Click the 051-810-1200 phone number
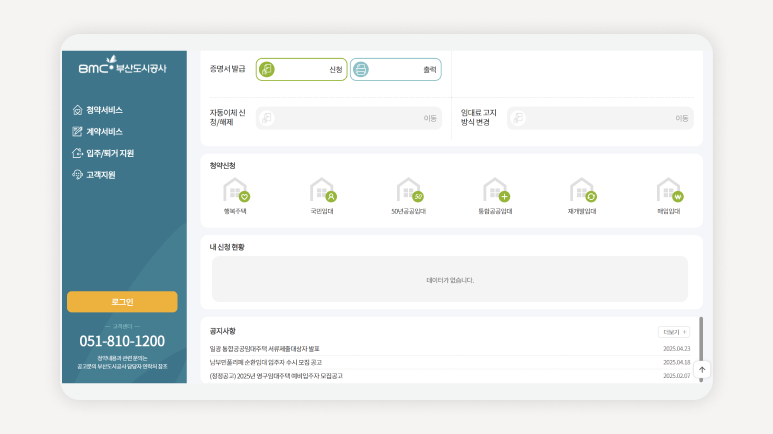 (x=122, y=341)
